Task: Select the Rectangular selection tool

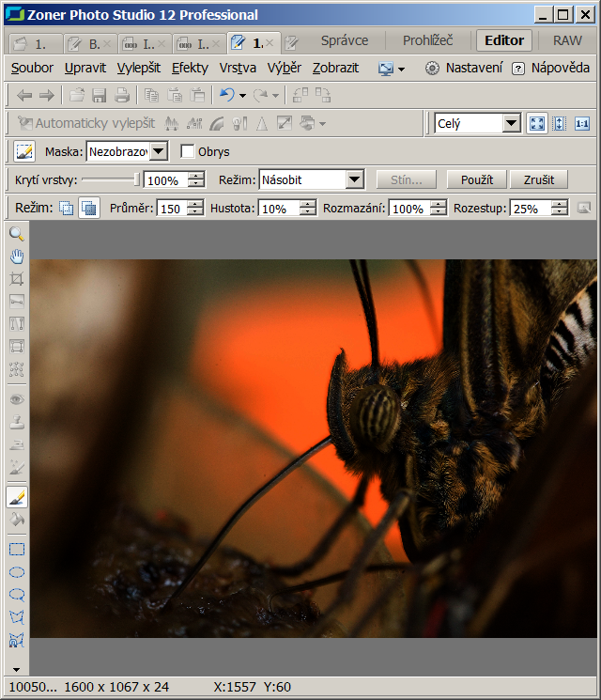Action: 16,550
